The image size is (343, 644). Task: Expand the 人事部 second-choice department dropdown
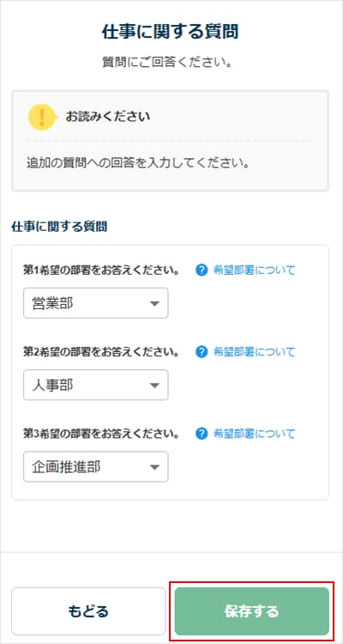[95, 385]
